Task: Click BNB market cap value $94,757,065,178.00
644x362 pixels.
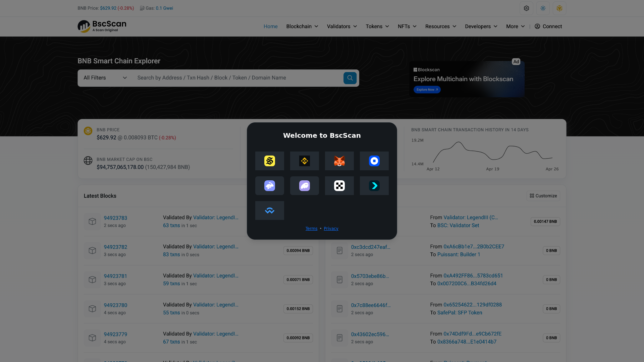Action: [120, 167]
